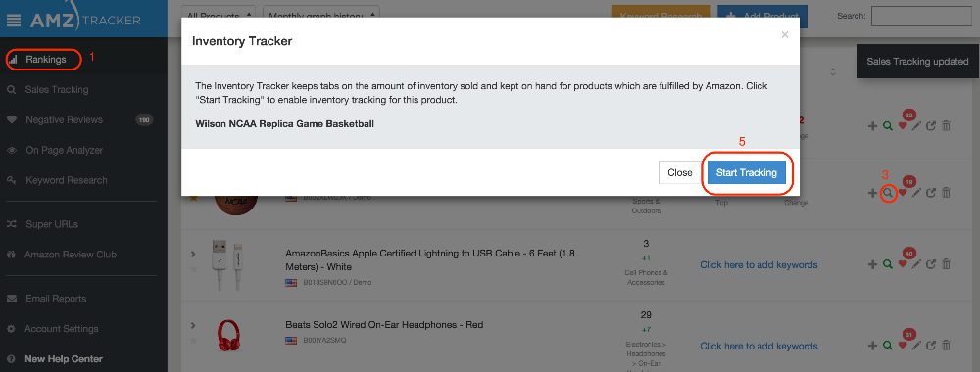Open On Page Analyzer in the sidebar
This screenshot has width=980, height=372.
(64, 151)
